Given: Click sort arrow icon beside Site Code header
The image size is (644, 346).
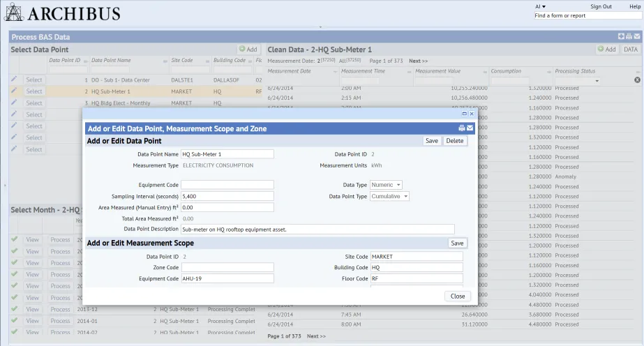Looking at the screenshot, I should click(x=207, y=61).
